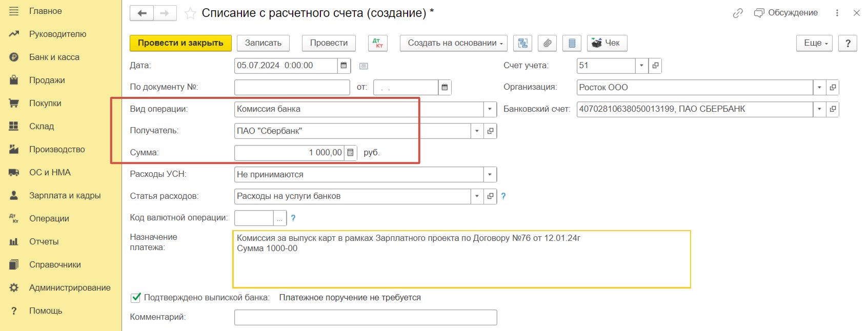This screenshot has height=331, width=868.
Task: Expand the Расходы УСН dropdown
Action: tap(490, 175)
